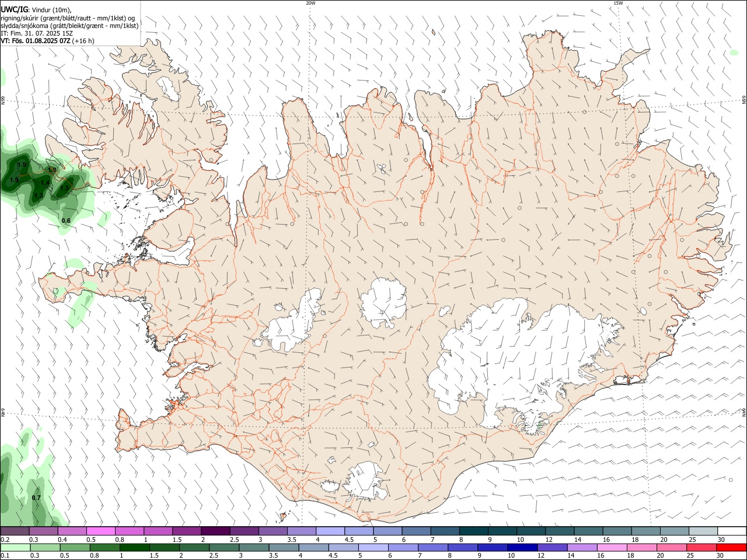Select the deep blue swatch between 10 and 12 lower row

522,548
